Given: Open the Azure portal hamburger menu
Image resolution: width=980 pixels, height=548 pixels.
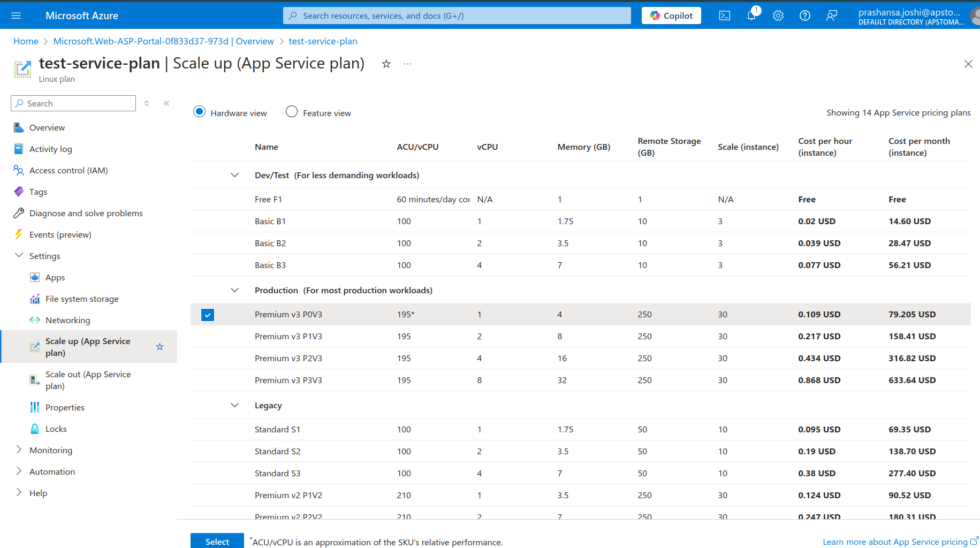Looking at the screenshot, I should pos(16,16).
